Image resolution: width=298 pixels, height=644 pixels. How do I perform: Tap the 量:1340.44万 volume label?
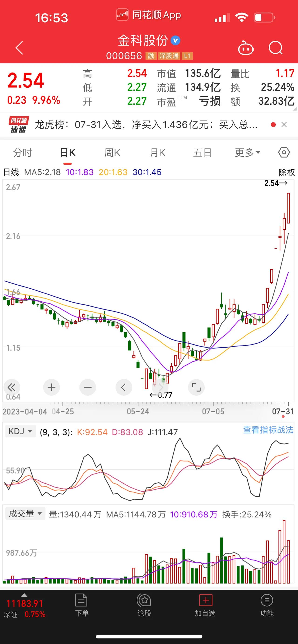pyautogui.click(x=75, y=514)
